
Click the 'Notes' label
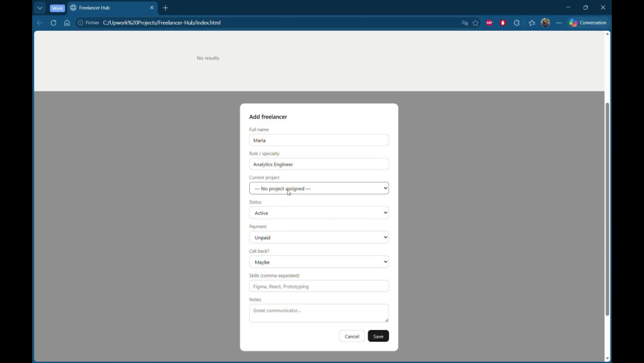coord(255,299)
